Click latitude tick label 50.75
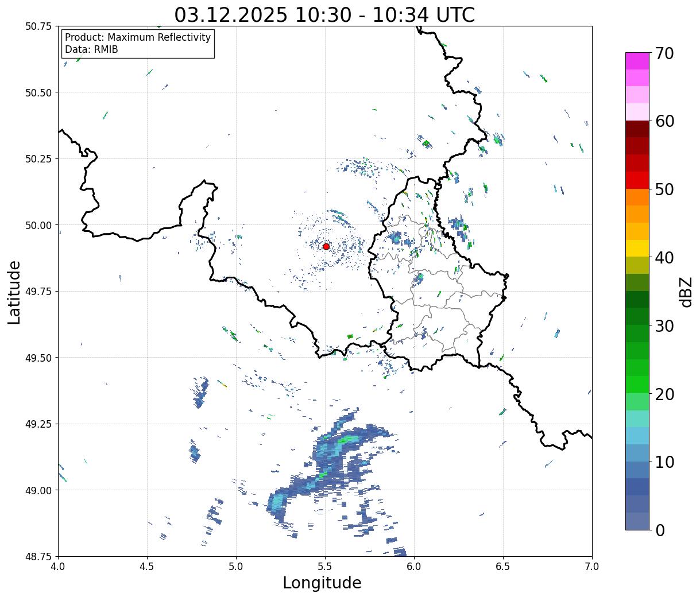 [x=40, y=26]
